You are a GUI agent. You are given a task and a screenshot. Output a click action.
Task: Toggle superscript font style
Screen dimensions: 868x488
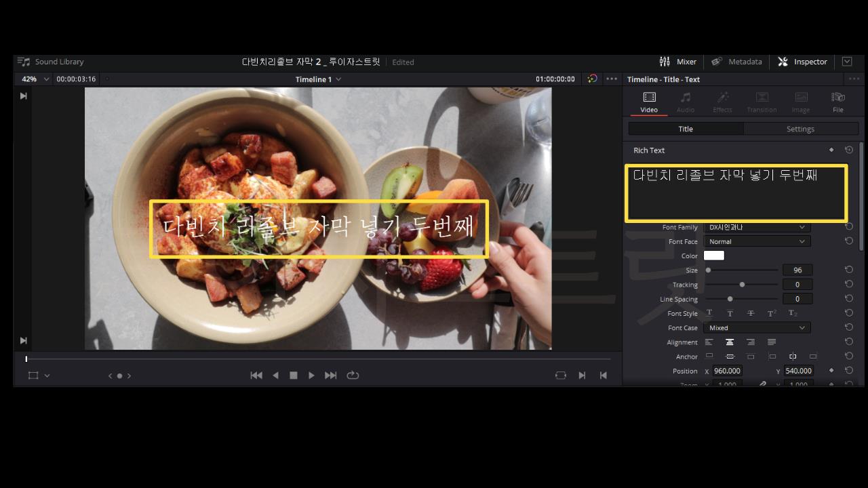772,313
